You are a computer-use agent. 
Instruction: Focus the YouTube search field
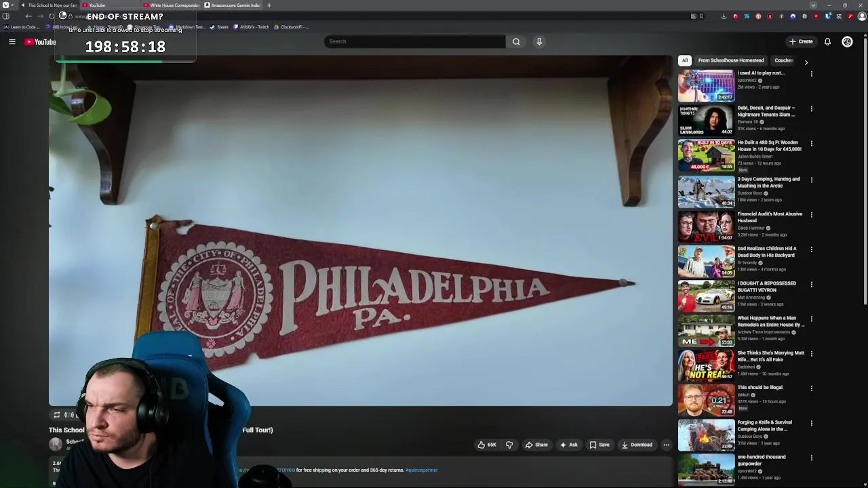[x=414, y=41]
